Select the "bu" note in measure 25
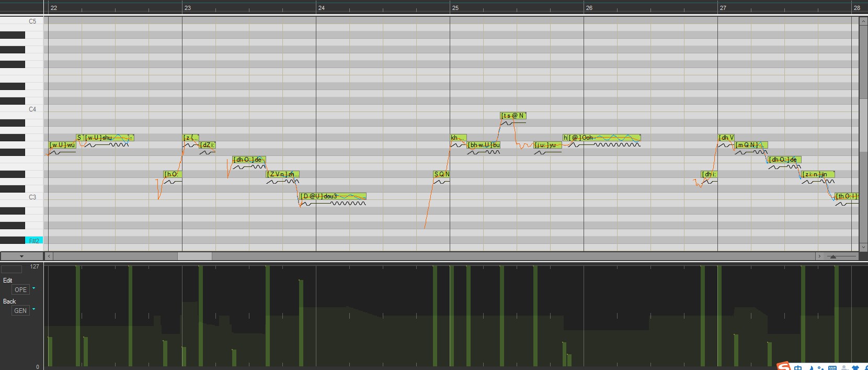This screenshot has width=868, height=370. (x=484, y=145)
